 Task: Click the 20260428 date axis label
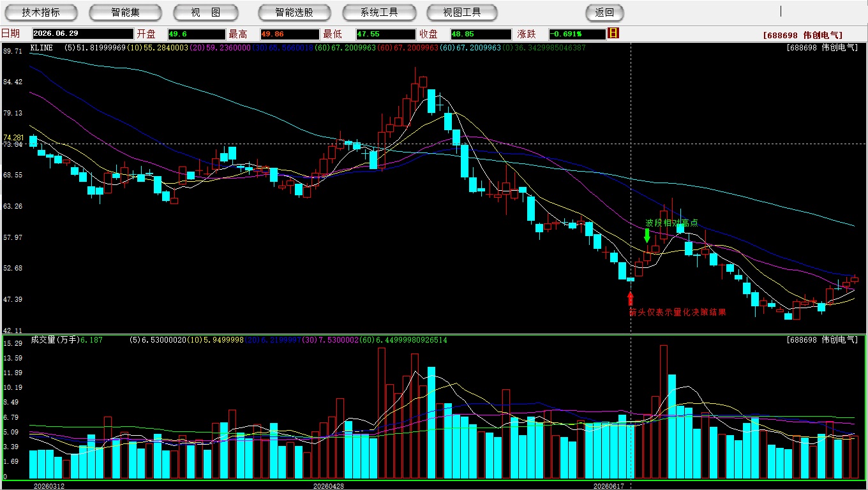coord(329,486)
